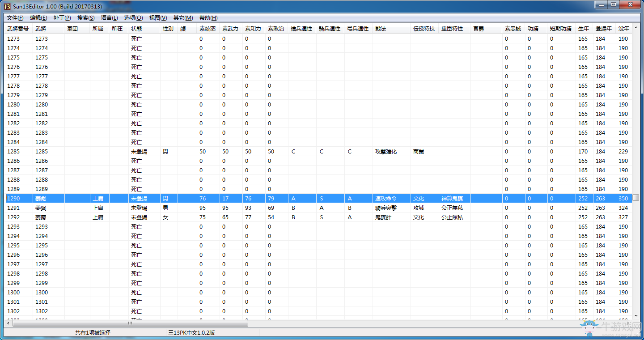
Task: Sort by the 素武力 column header
Action: click(x=231, y=29)
